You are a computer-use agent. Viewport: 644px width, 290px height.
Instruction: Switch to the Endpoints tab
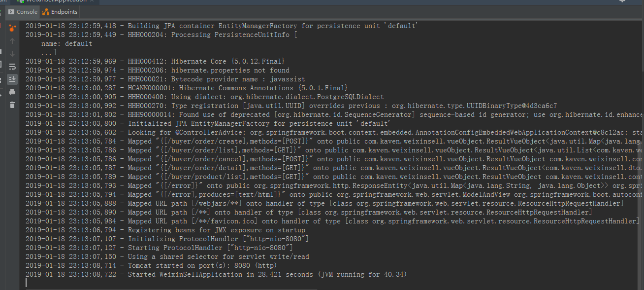pyautogui.click(x=60, y=11)
